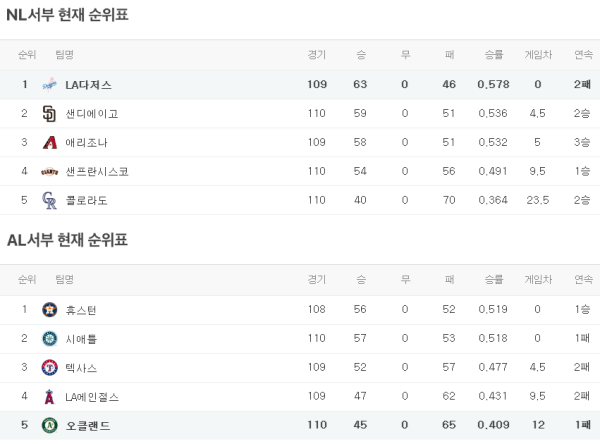Viewport: 600px width, 444px height.
Task: Click the 팀명 header in NL table
Action: tap(65, 54)
